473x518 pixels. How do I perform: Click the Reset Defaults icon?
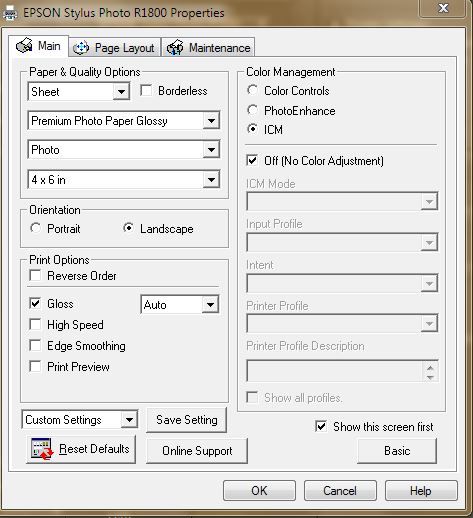click(x=42, y=449)
